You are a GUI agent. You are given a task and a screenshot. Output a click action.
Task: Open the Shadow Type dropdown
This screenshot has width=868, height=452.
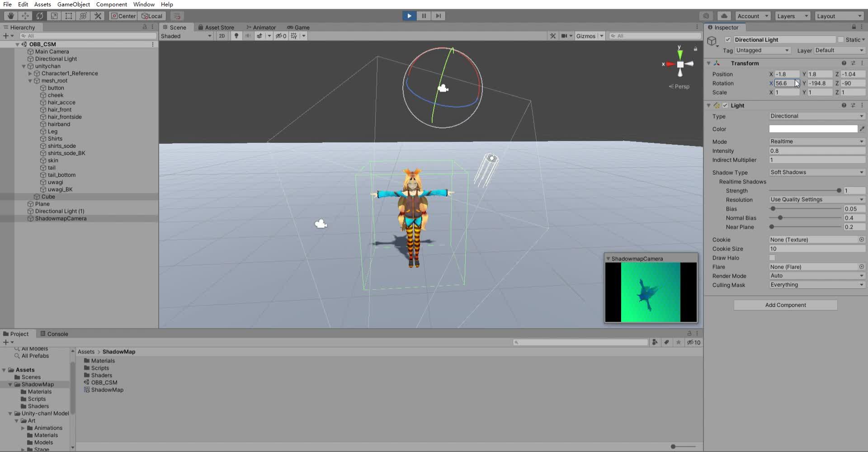[816, 172]
